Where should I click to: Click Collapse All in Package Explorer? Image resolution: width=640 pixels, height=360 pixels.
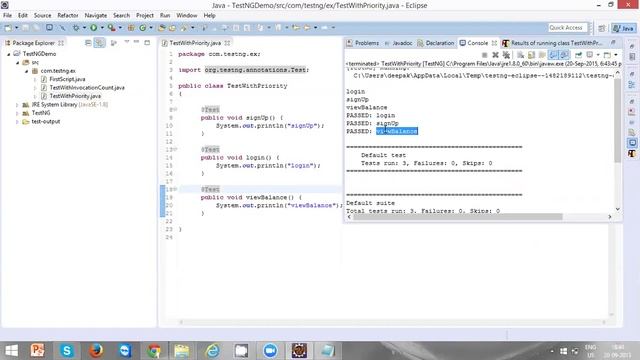pyautogui.click(x=88, y=43)
